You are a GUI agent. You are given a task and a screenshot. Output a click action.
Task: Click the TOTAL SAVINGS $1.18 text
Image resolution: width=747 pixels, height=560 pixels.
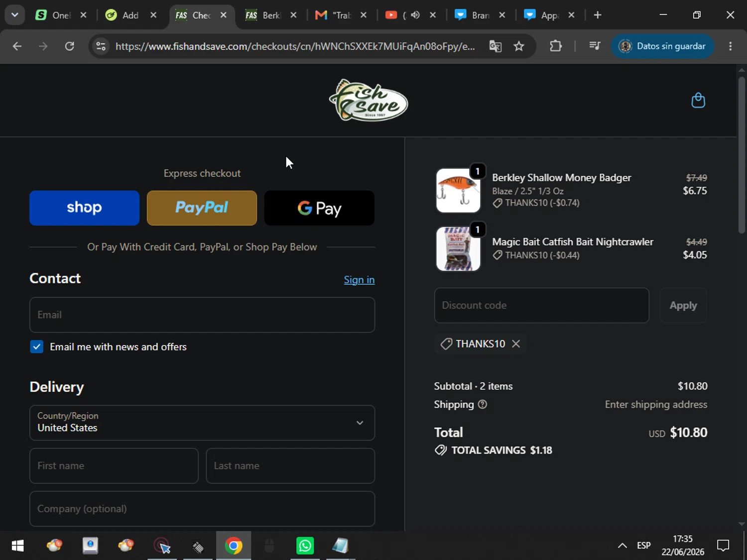point(501,450)
